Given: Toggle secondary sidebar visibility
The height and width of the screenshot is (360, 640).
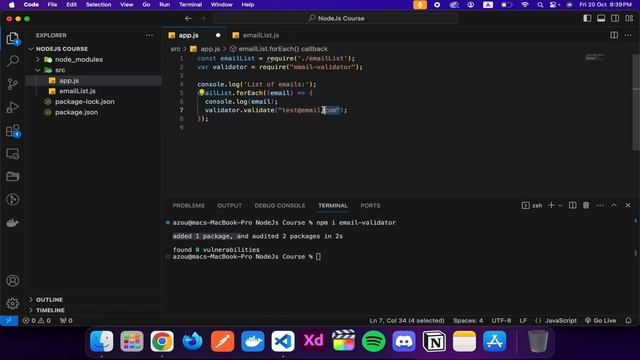Looking at the screenshot, I should point(615,18).
